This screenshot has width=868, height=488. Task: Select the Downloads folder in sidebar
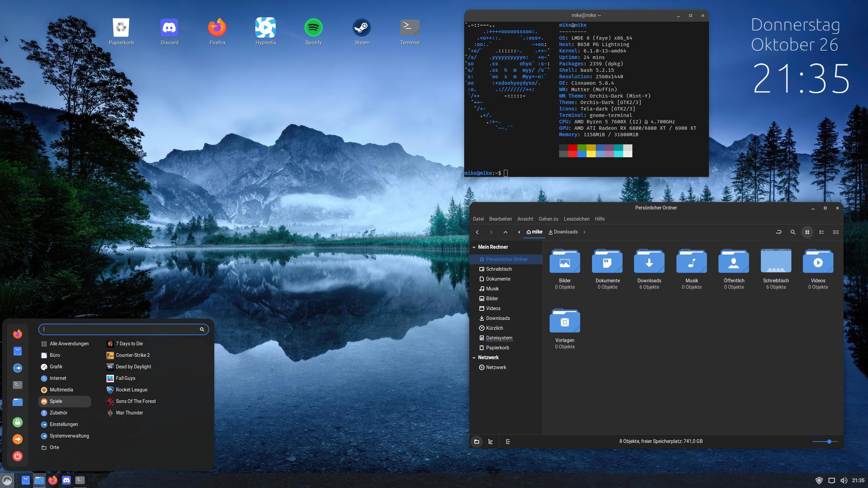(x=497, y=318)
